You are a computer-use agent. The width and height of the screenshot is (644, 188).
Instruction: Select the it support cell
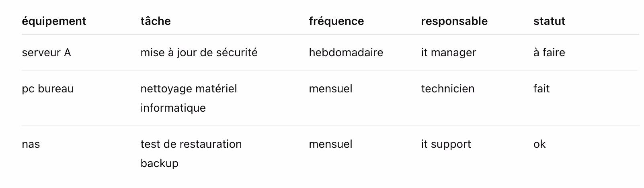coord(446,144)
